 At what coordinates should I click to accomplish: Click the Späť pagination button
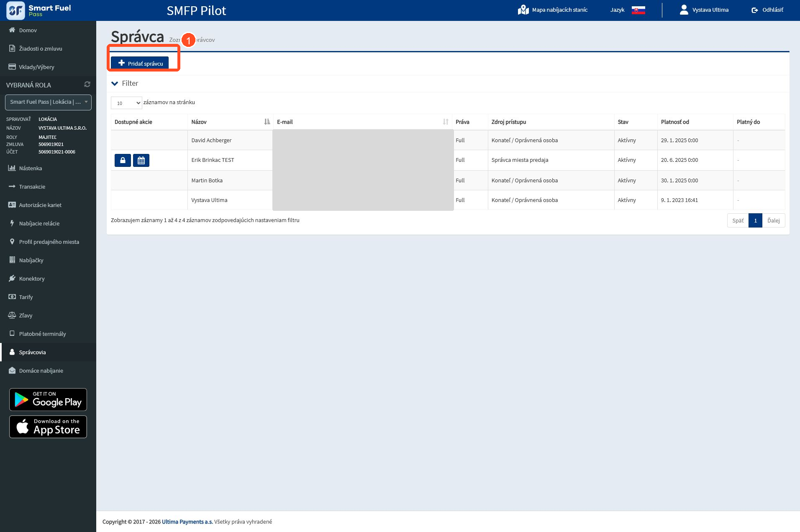[x=738, y=220]
